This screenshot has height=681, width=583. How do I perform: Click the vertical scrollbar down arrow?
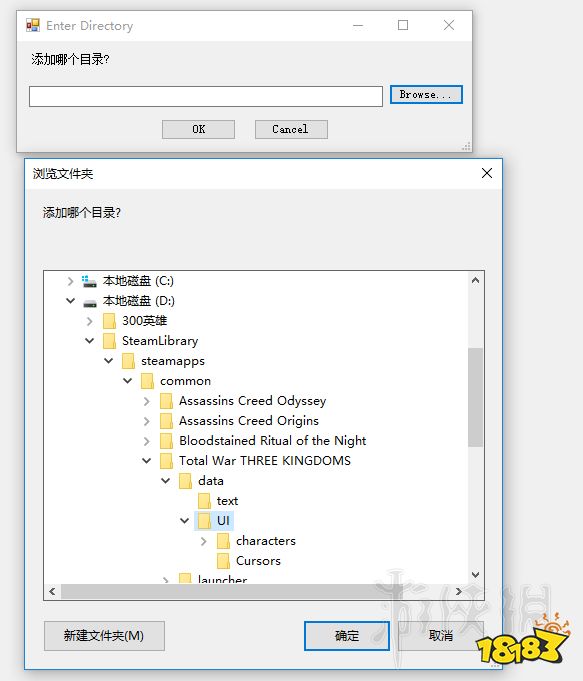(476, 575)
